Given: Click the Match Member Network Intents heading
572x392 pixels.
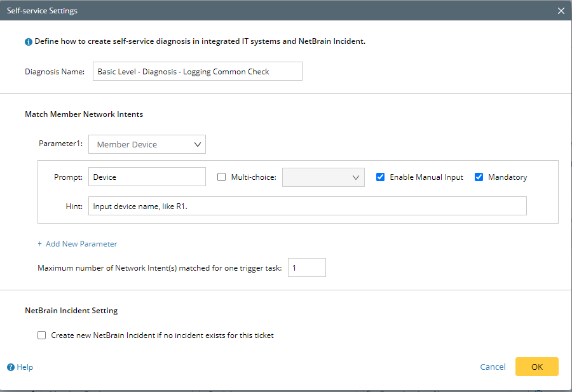Looking at the screenshot, I should click(x=84, y=114).
